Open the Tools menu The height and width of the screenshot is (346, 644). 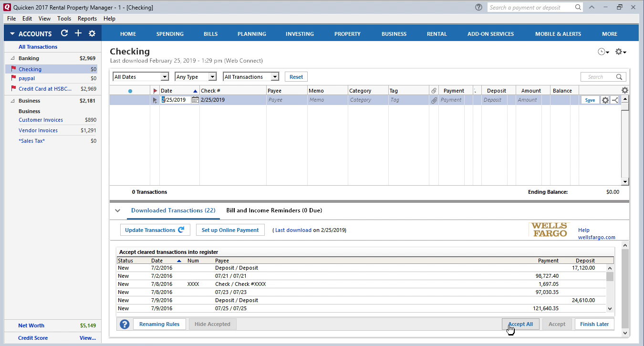coord(64,19)
